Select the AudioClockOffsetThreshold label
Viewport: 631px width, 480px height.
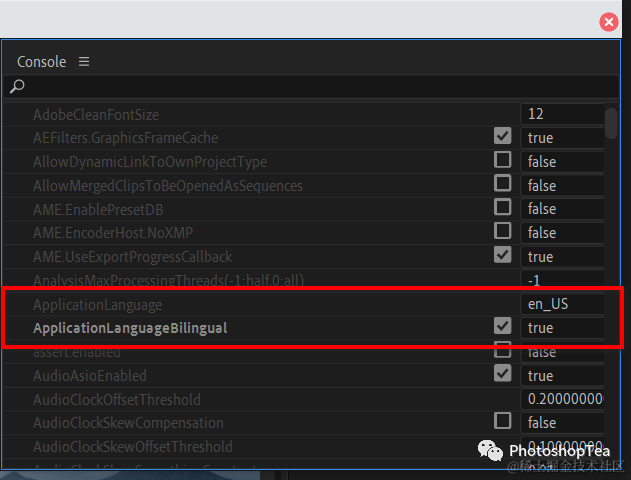(x=117, y=400)
